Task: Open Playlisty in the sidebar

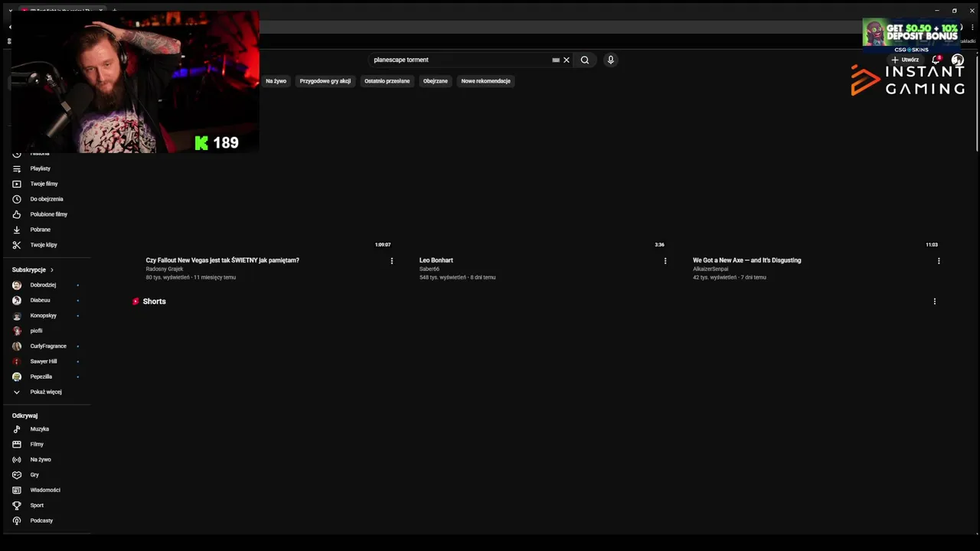Action: 46,168
